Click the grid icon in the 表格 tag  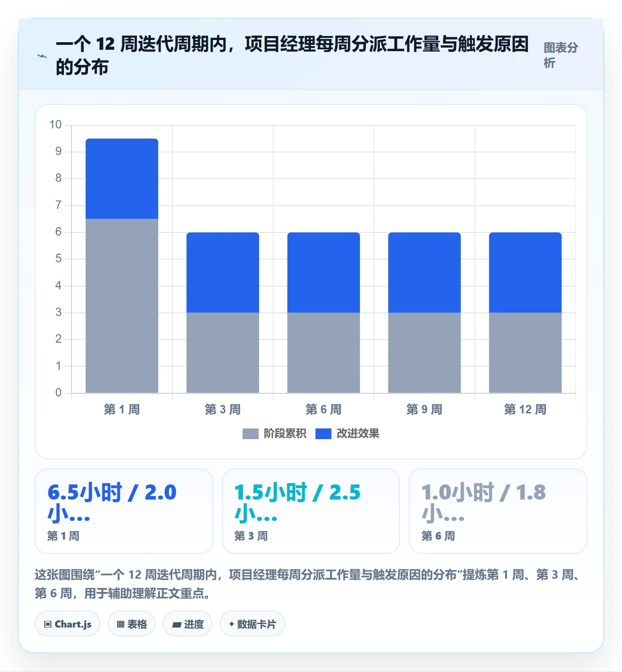[x=120, y=624]
